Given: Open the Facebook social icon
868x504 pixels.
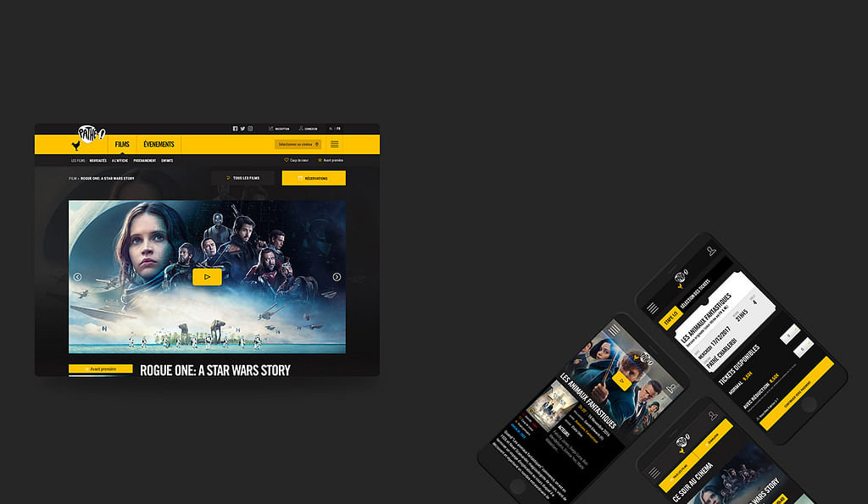Looking at the screenshot, I should 235,129.
